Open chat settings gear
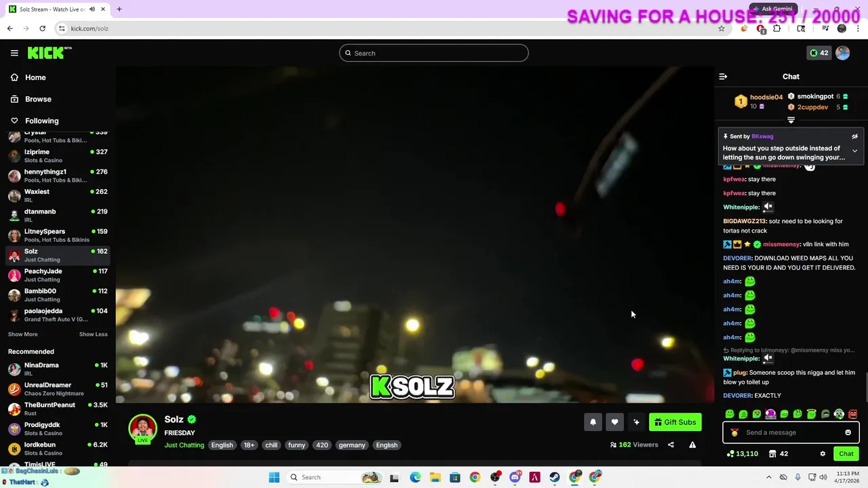Image resolution: width=868 pixels, height=488 pixels. (823, 453)
